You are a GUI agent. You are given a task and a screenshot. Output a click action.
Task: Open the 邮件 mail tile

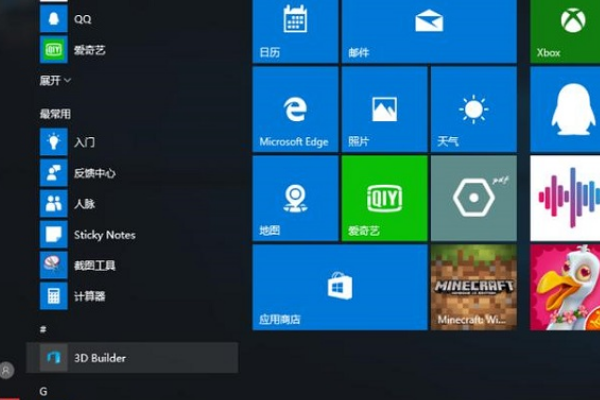click(x=429, y=31)
